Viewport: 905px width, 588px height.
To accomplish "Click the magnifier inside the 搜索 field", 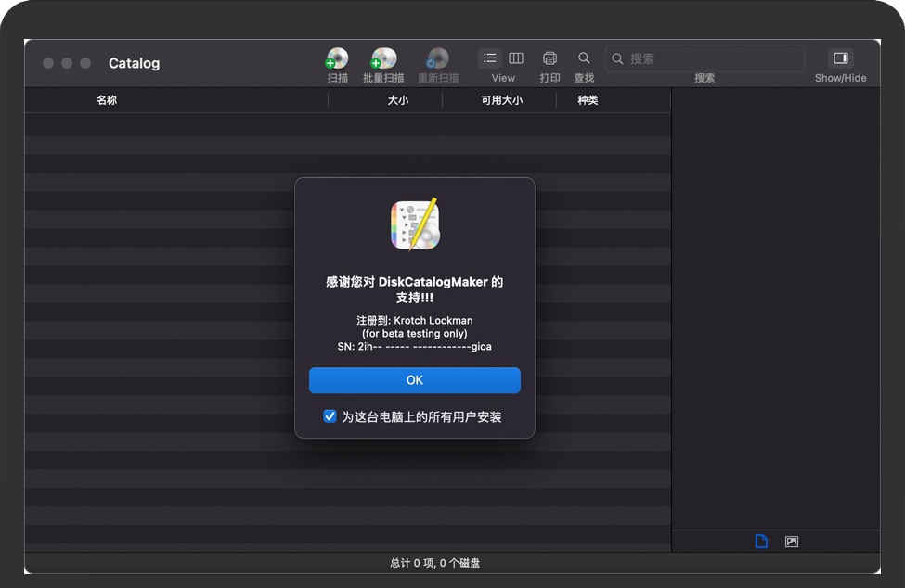I will tap(617, 58).
